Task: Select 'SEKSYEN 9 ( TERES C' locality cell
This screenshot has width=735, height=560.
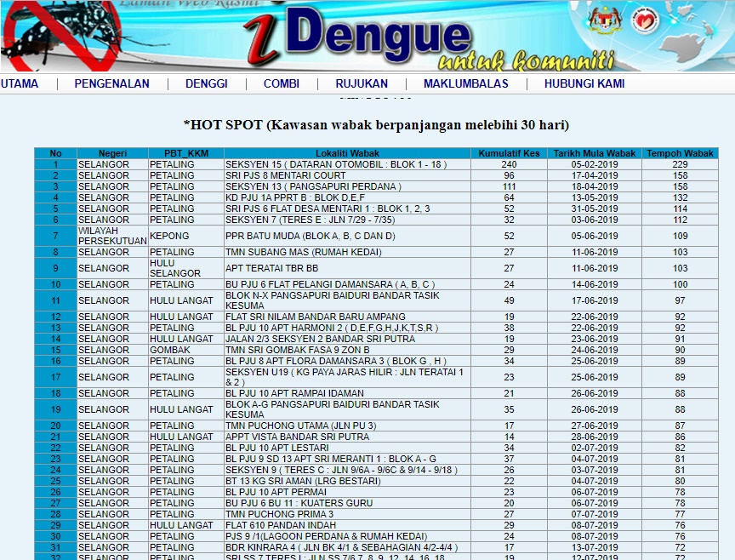Action: [347, 470]
